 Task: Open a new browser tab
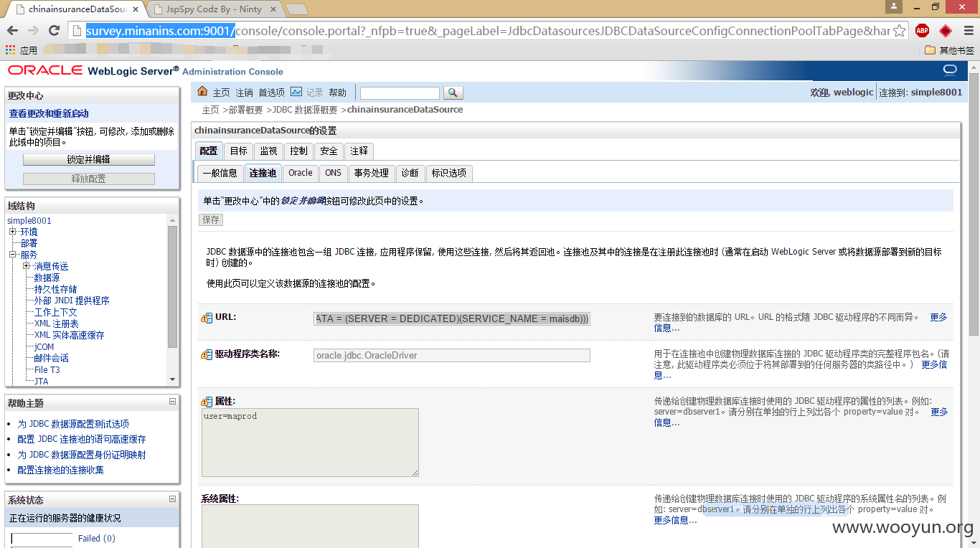[296, 9]
